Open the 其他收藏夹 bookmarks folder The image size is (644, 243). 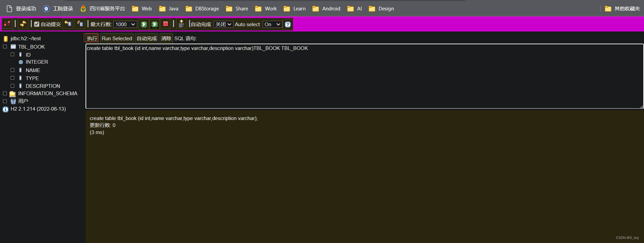623,9
